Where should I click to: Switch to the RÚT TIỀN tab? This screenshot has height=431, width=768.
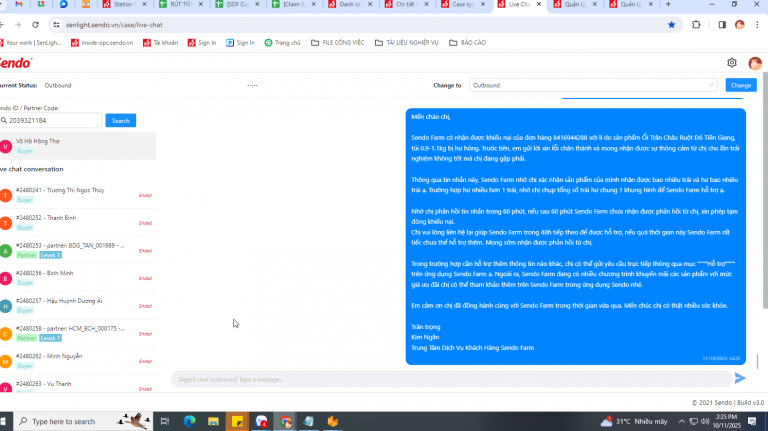pyautogui.click(x=179, y=4)
